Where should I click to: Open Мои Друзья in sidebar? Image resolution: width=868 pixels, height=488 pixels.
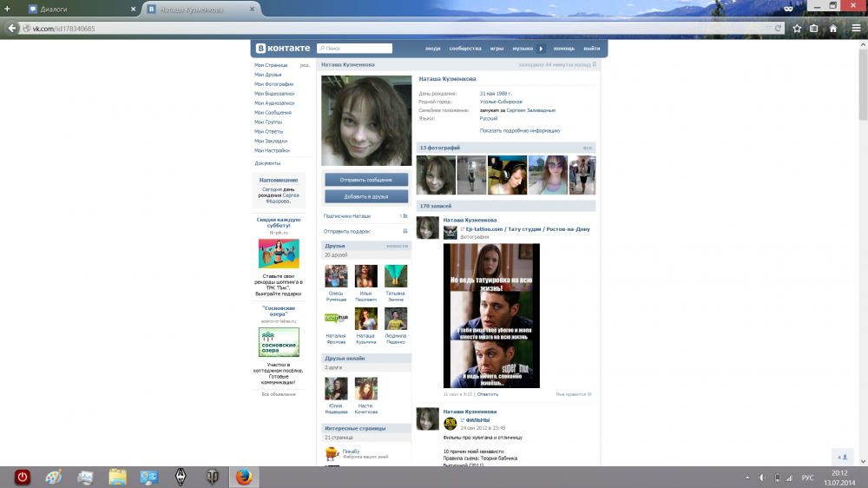tap(268, 74)
